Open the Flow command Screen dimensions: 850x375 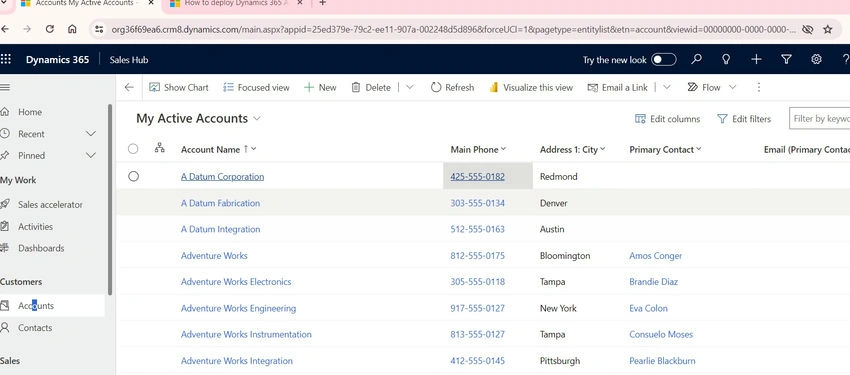coord(704,87)
